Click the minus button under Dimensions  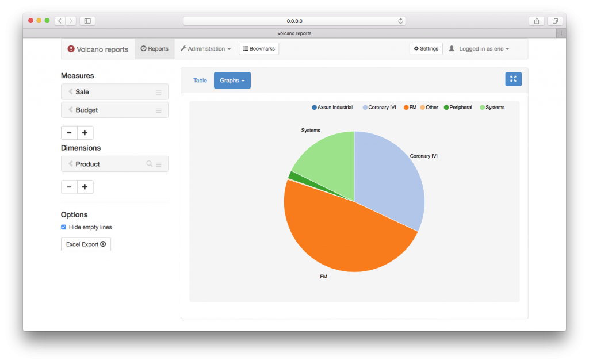[x=69, y=187]
